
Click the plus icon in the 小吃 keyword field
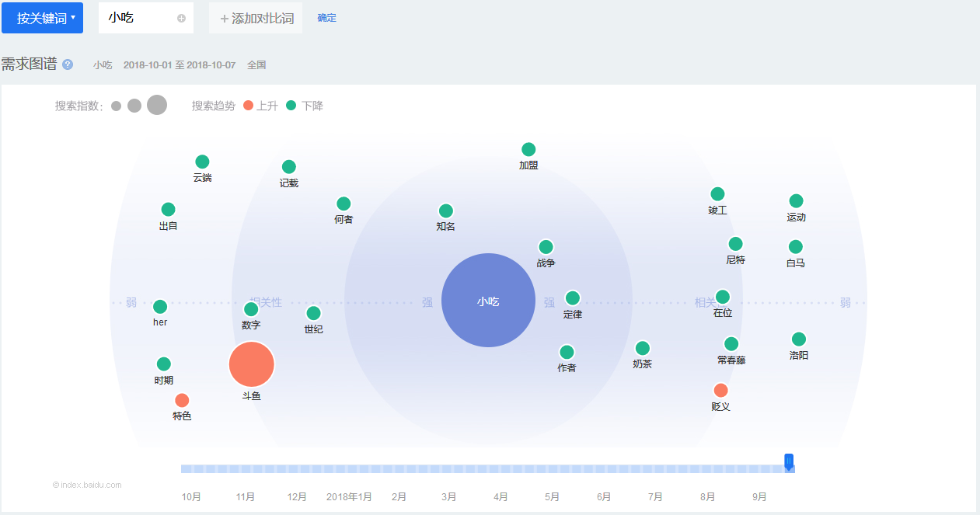point(181,18)
